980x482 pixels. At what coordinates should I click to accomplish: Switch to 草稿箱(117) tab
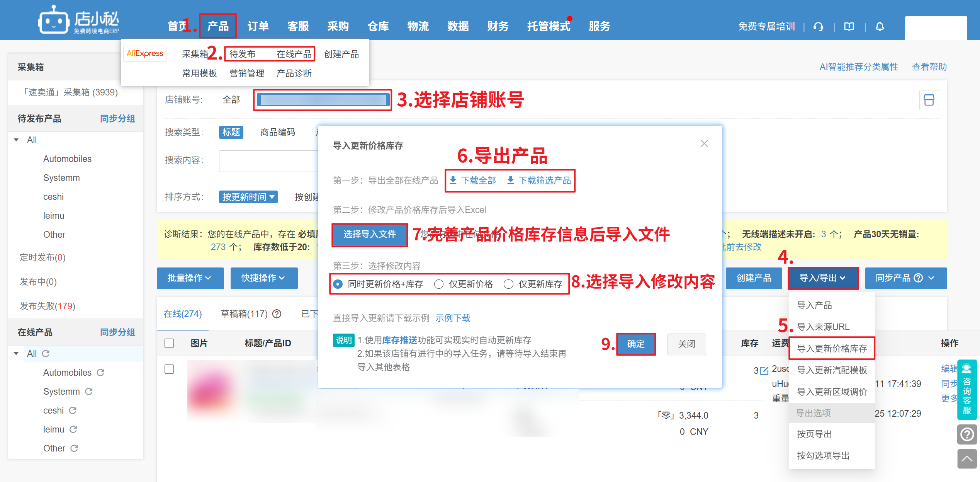pyautogui.click(x=244, y=314)
